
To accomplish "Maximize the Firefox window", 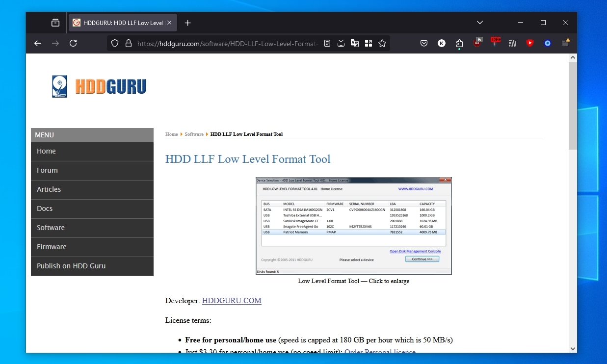I will click(x=543, y=23).
